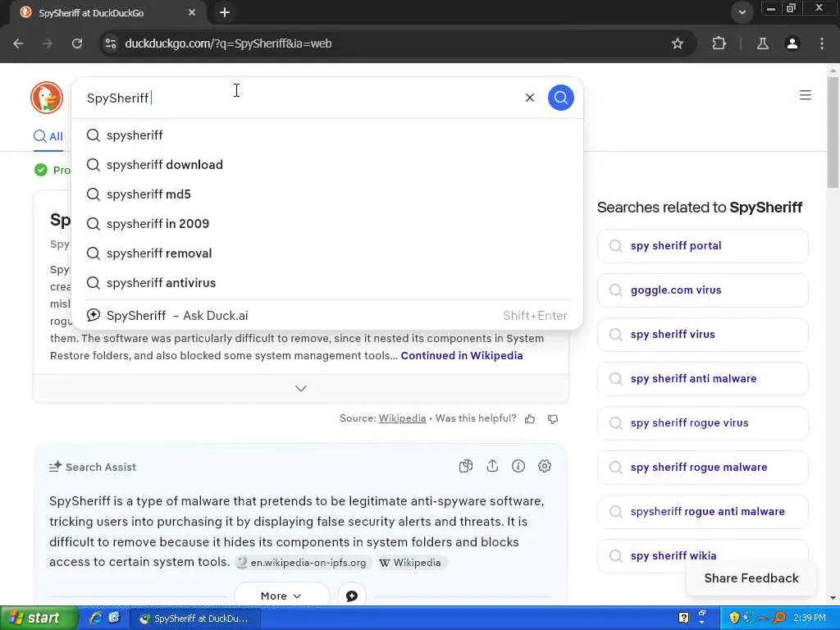840x630 pixels.
Task: Click the blue search magnifier button
Action: pos(561,98)
